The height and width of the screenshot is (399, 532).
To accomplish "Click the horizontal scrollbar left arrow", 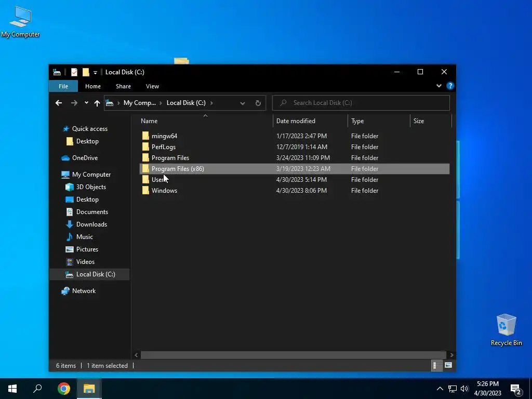I will pos(136,355).
